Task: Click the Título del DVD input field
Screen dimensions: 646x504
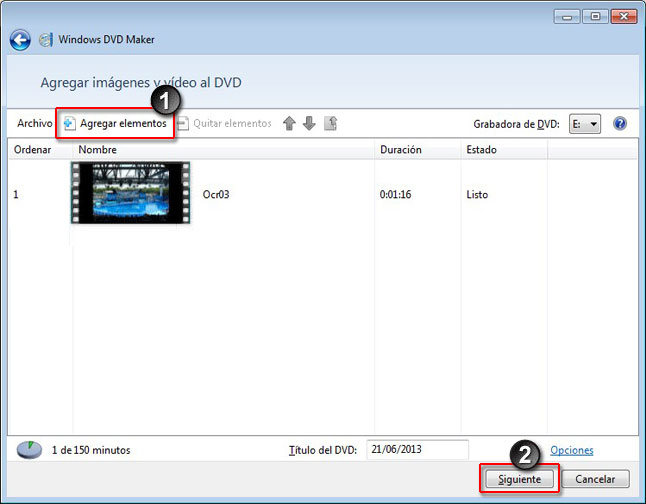Action: pos(417,449)
